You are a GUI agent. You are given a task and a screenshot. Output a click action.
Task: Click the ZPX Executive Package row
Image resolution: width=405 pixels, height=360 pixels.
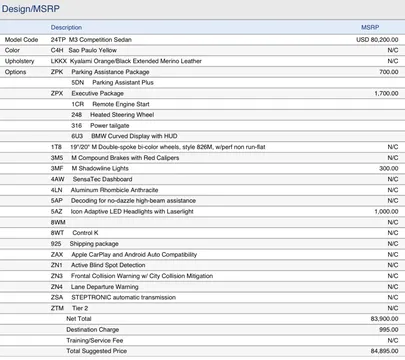(202, 93)
